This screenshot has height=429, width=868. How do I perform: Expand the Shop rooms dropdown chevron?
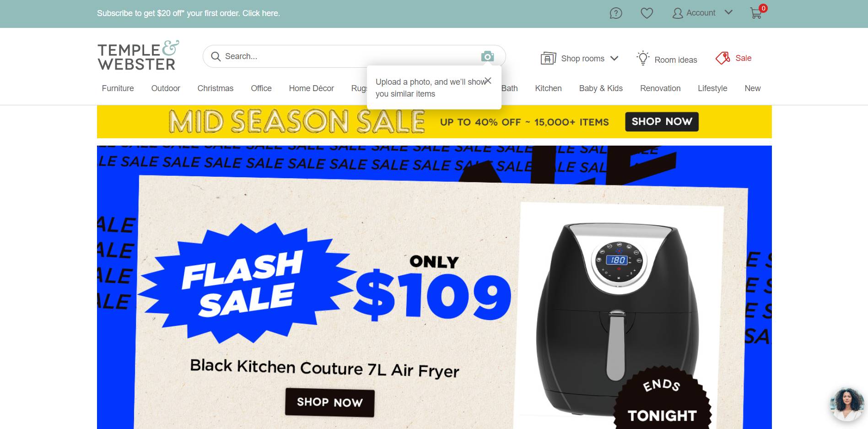pos(615,59)
